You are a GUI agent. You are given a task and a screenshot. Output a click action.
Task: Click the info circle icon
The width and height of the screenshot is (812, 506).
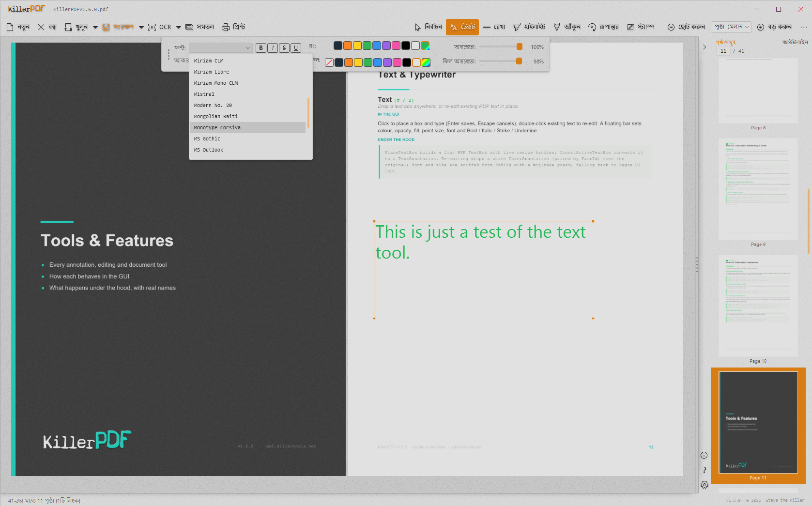704,455
